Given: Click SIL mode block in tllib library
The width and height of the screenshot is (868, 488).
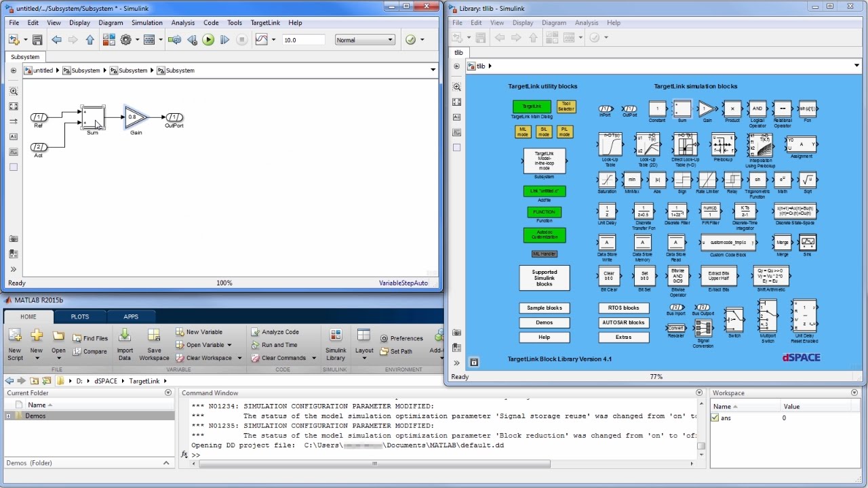Looking at the screenshot, I should tap(543, 132).
